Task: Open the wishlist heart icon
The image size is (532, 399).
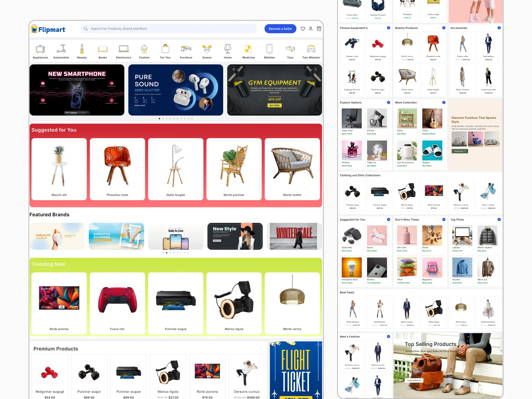Action: pyautogui.click(x=303, y=29)
